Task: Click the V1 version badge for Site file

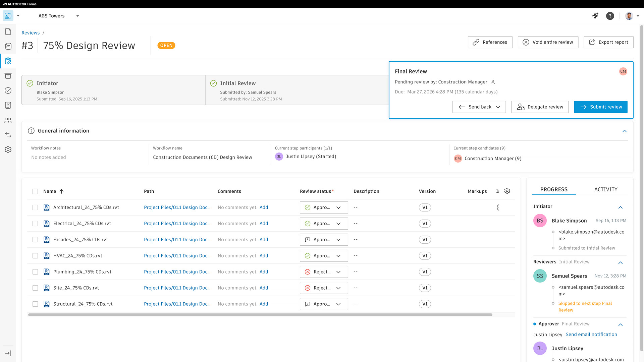Action: (425, 288)
